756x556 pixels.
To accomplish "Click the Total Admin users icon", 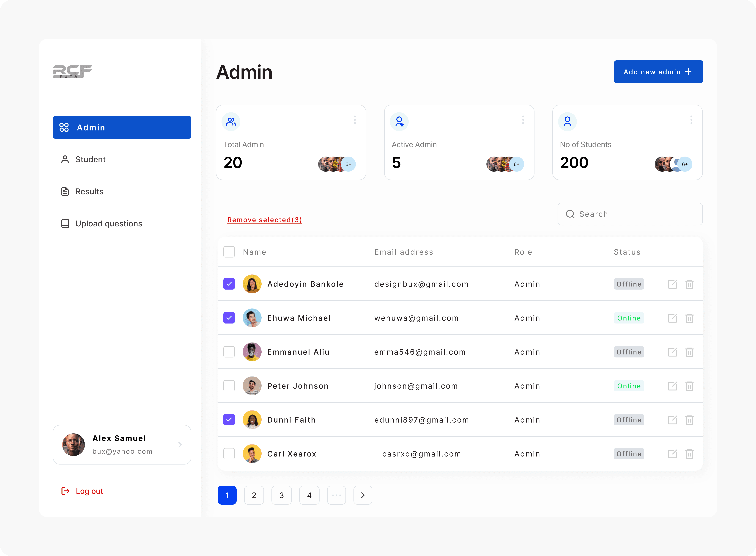I will [x=231, y=122].
